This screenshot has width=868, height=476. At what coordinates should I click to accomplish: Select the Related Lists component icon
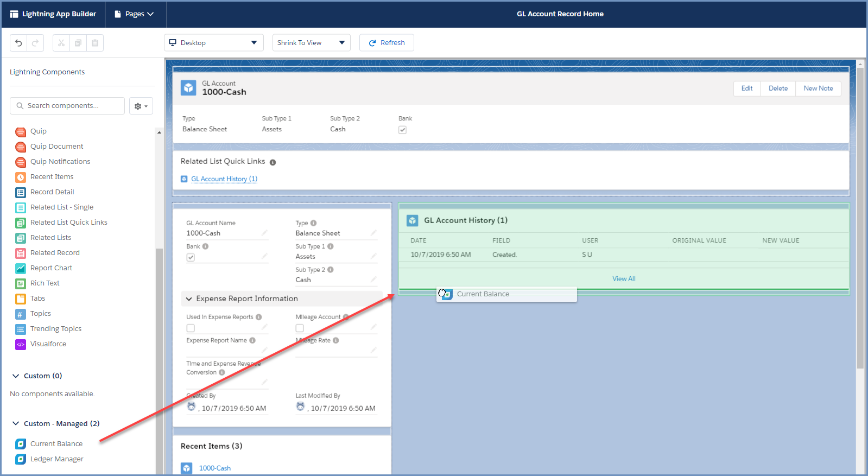[21, 238]
